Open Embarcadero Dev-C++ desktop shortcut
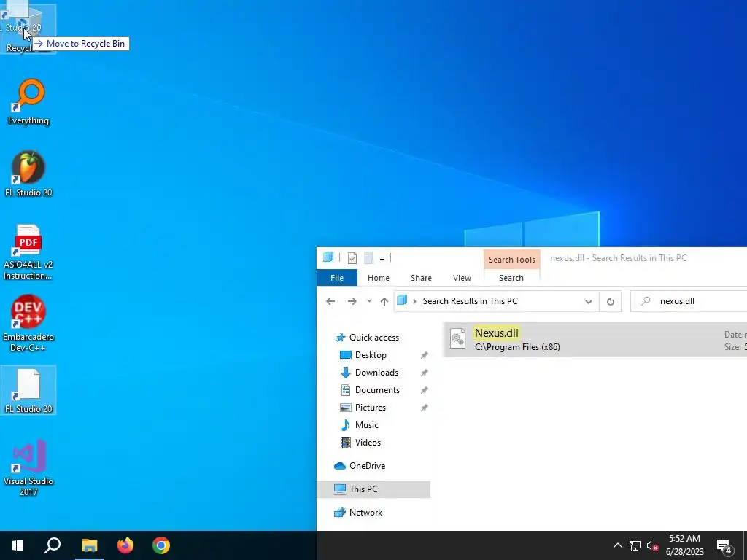 pos(28,323)
